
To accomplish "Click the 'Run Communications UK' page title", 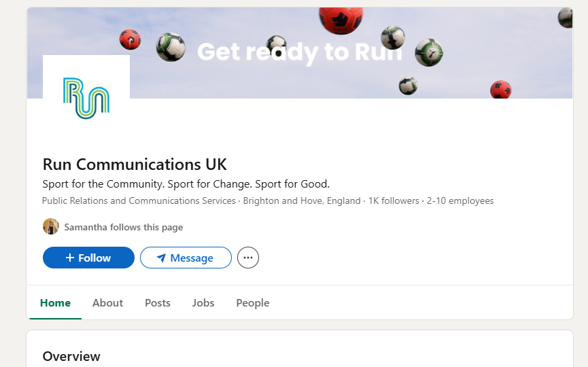I will (x=135, y=164).
